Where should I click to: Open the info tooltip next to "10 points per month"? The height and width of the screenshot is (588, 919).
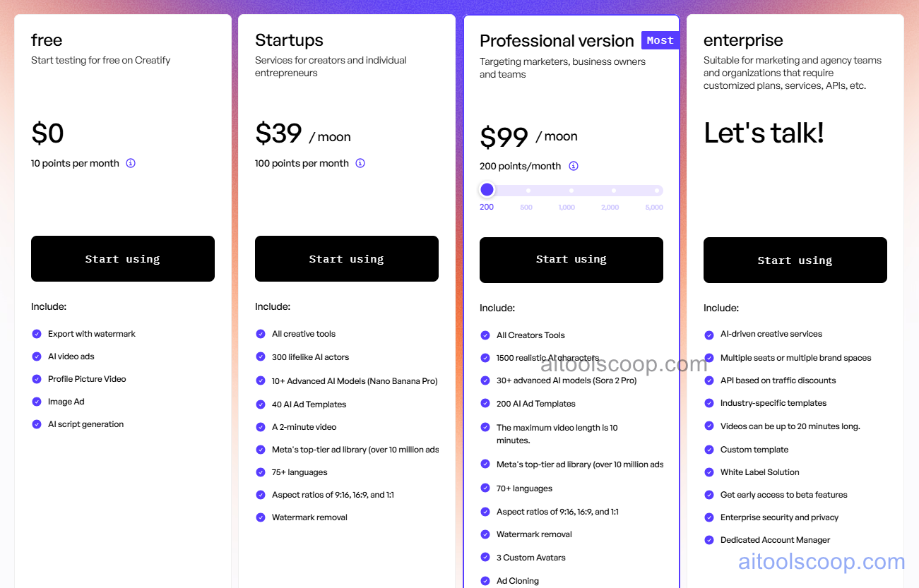(x=130, y=162)
